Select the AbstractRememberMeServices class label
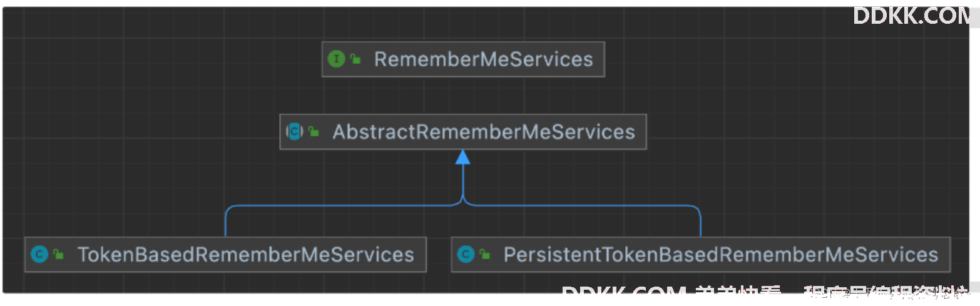Image resolution: width=980 pixels, height=306 pixels. (484, 131)
